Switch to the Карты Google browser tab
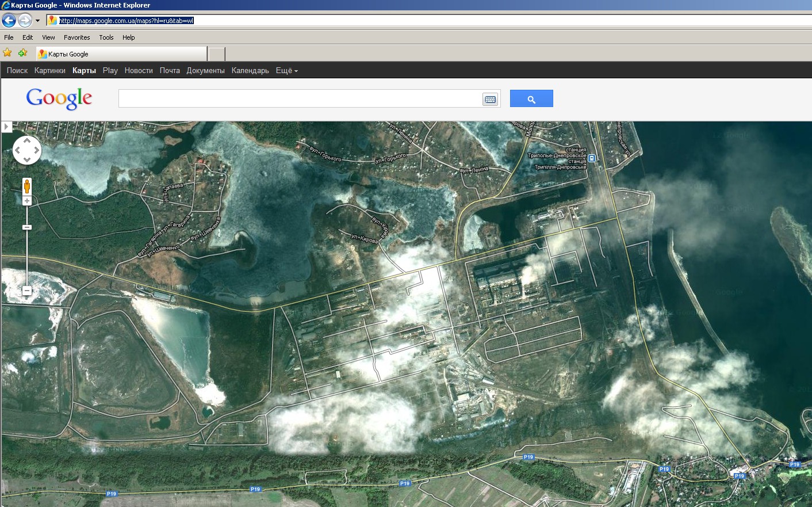The height and width of the screenshot is (507, 812). 121,54
